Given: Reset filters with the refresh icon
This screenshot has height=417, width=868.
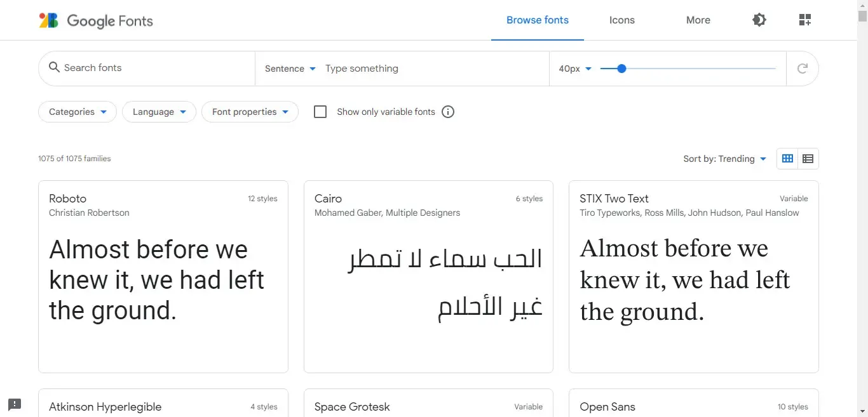Looking at the screenshot, I should coord(803,69).
